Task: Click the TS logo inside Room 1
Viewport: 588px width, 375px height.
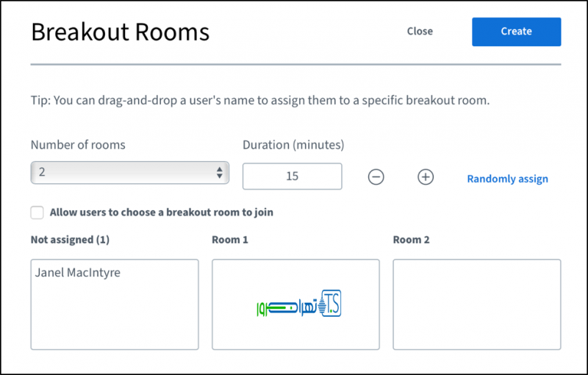Action: [x=299, y=304]
